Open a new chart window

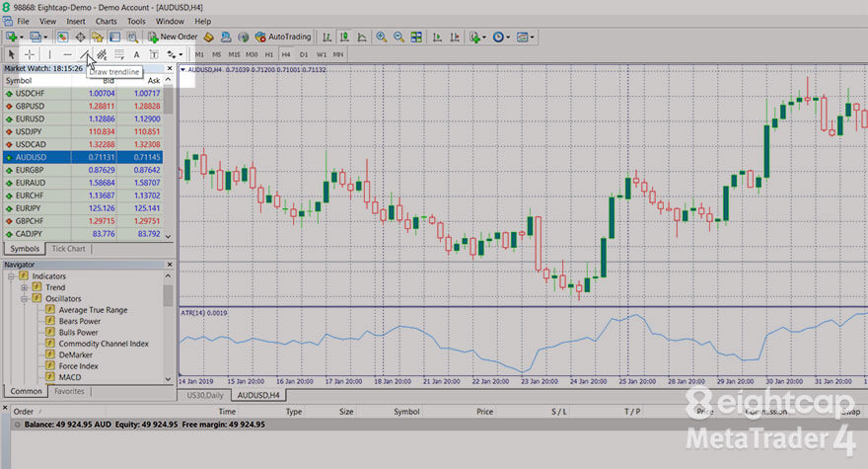tap(12, 38)
